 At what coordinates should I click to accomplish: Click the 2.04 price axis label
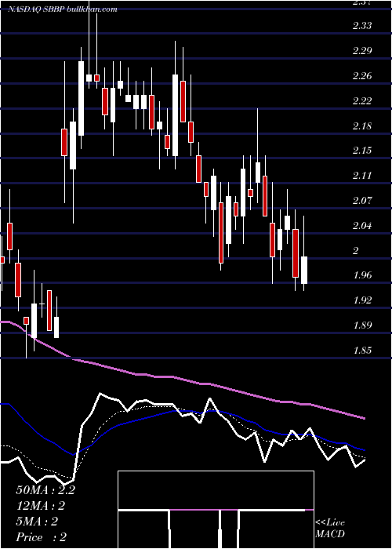tap(362, 226)
